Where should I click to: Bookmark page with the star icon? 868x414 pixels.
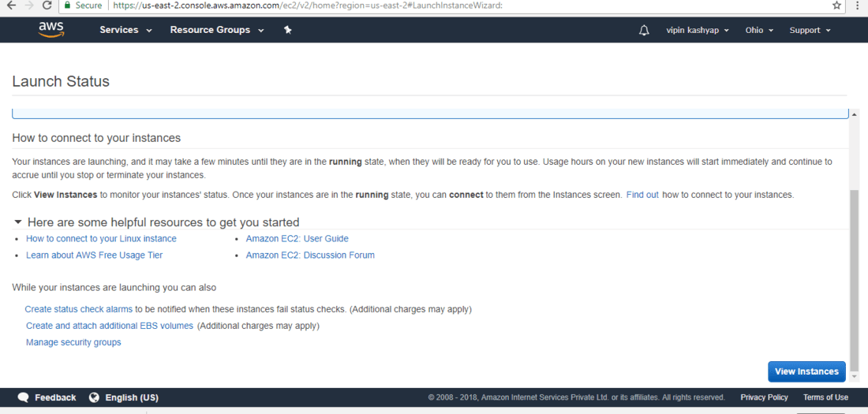[x=837, y=5]
